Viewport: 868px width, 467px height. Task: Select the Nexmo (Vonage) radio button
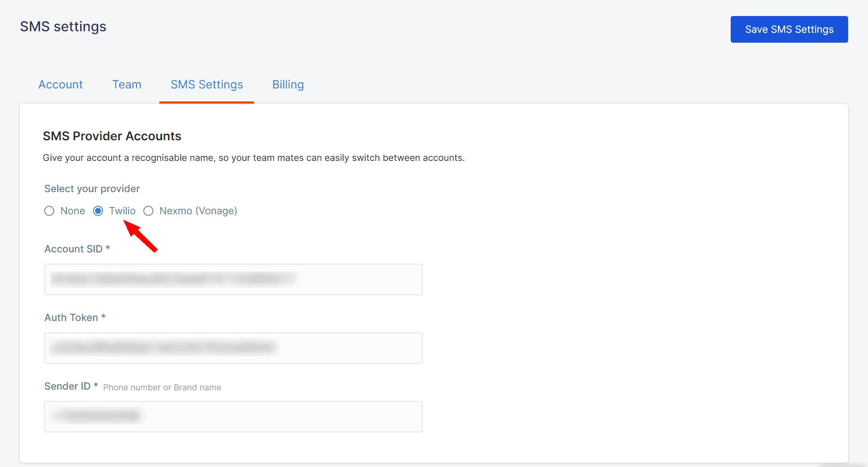coord(148,211)
